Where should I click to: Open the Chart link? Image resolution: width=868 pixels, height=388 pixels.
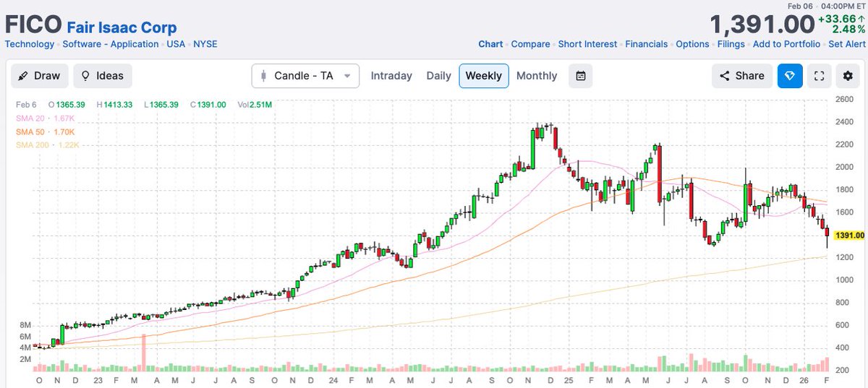coord(490,44)
